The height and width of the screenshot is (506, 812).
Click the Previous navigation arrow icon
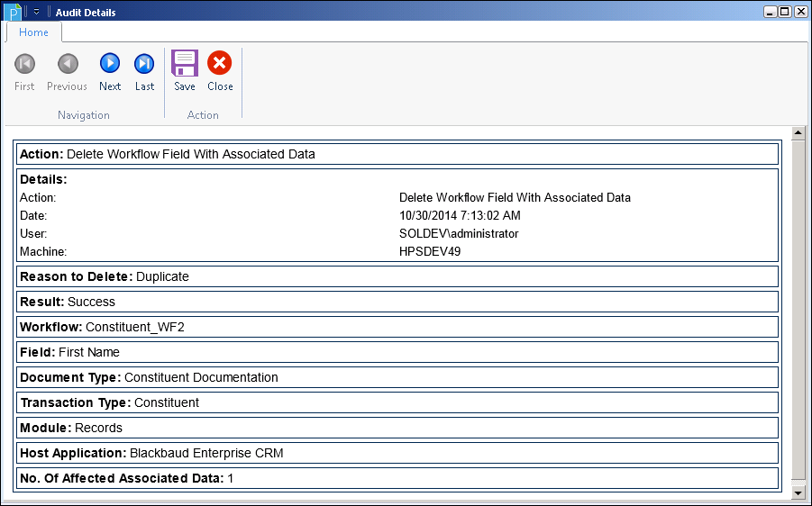coord(68,64)
